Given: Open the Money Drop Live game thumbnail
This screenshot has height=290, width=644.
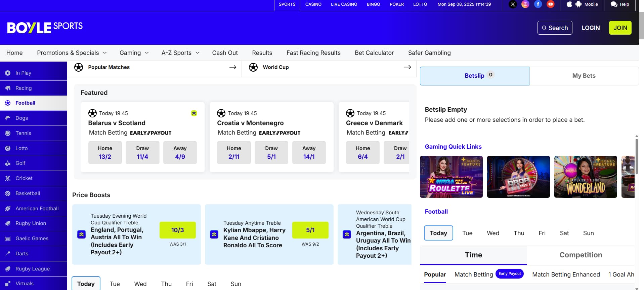Looking at the screenshot, I should (518, 177).
